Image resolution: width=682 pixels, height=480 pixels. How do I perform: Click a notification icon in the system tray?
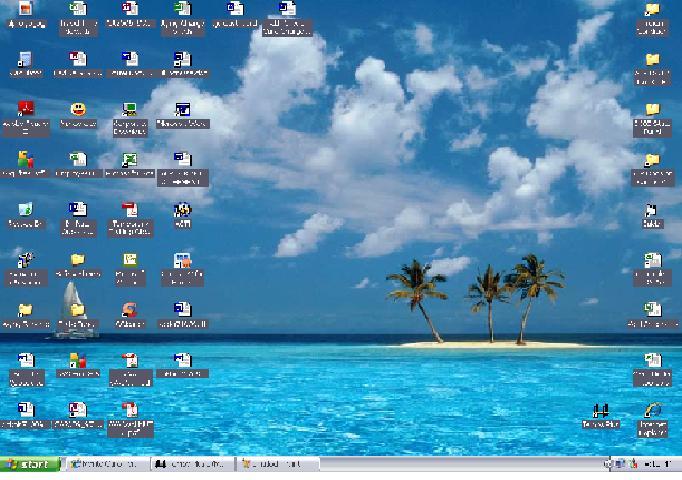620,465
